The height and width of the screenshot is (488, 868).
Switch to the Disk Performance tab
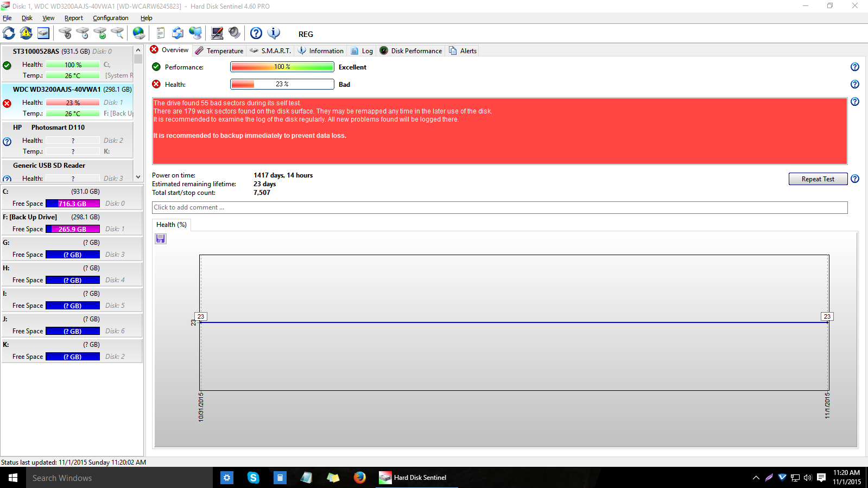(411, 51)
